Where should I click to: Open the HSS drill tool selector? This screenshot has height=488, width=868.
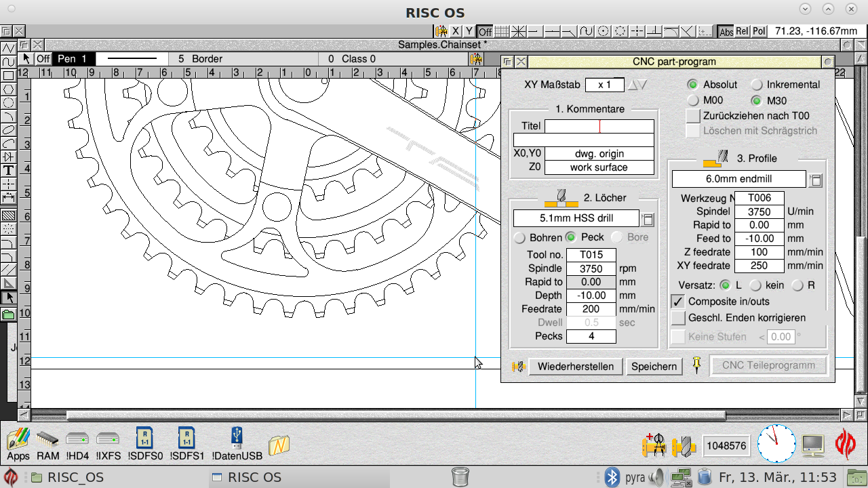coord(648,218)
